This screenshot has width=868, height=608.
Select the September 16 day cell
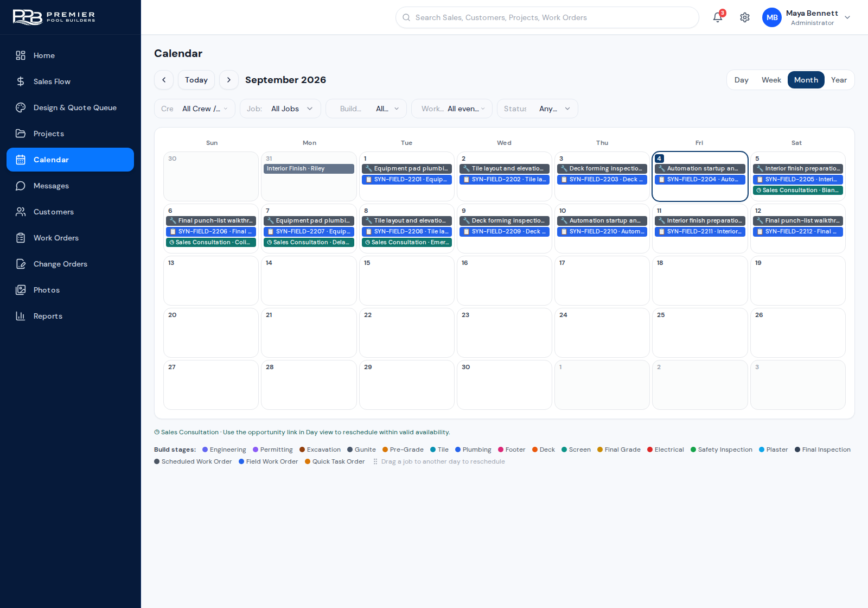[505, 281]
